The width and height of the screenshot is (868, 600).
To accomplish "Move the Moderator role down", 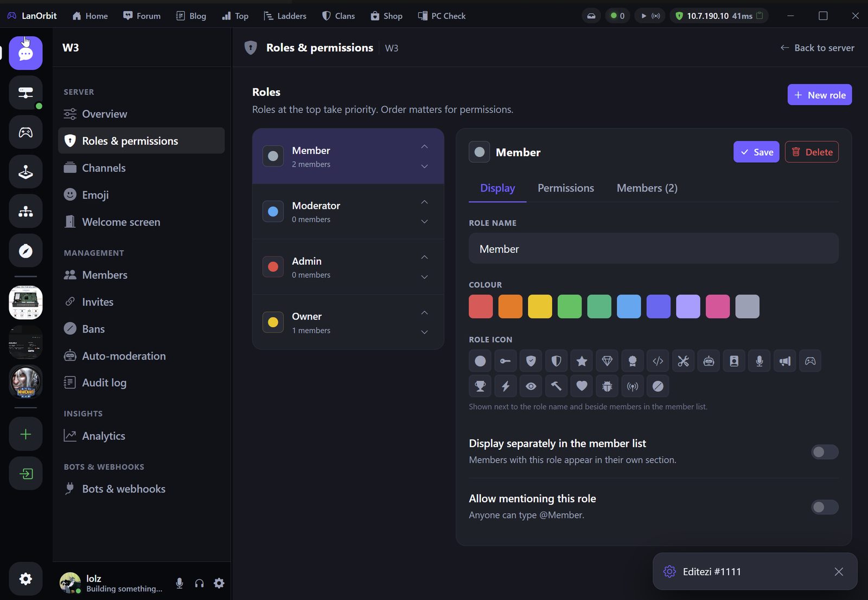I will click(425, 221).
